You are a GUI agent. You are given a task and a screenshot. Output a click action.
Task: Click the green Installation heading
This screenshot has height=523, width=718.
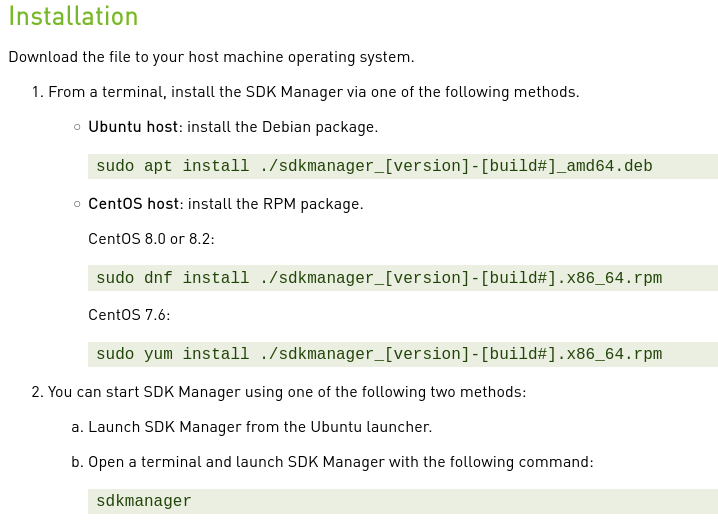pos(73,17)
